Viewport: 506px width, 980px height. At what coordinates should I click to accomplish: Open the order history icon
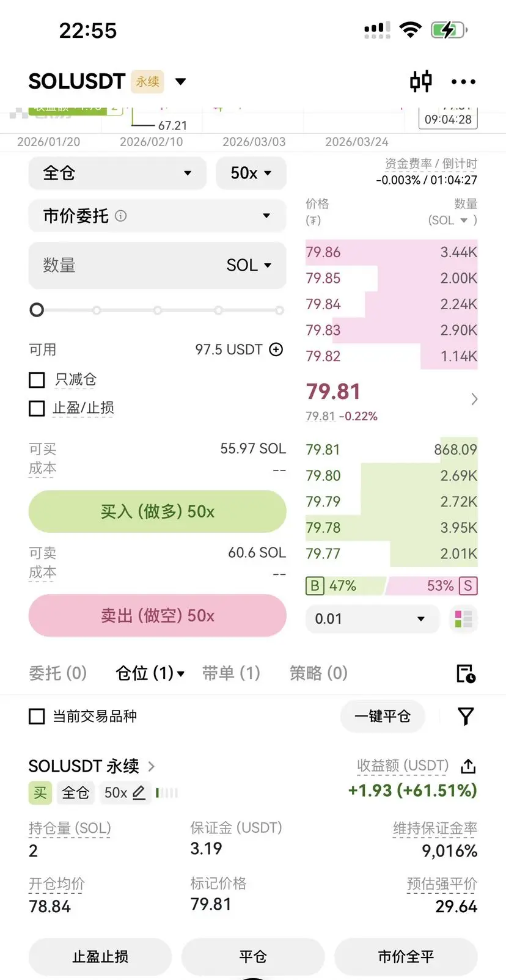466,673
